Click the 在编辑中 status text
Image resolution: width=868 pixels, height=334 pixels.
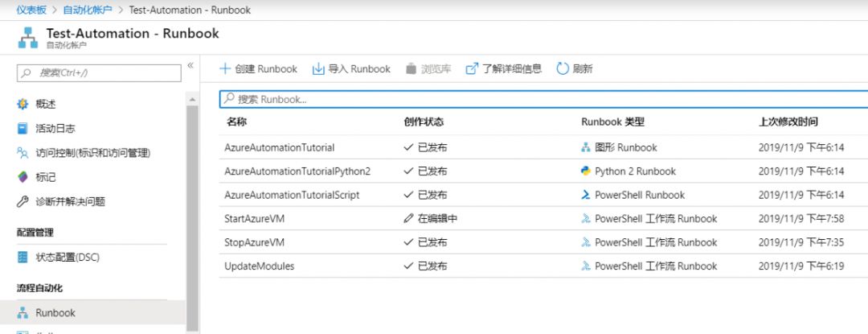tap(437, 219)
